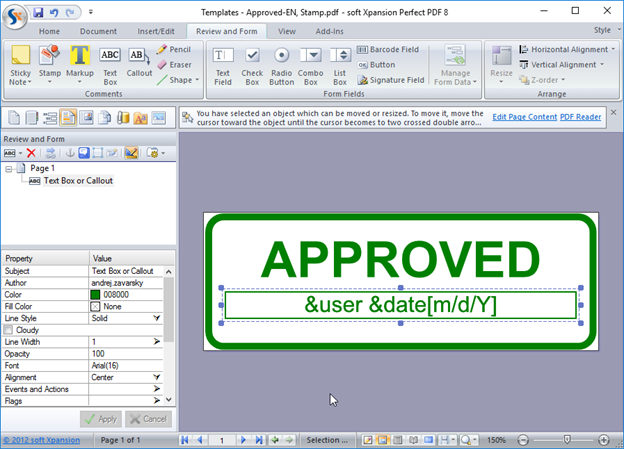Open the Add-Ins ribbon tab
The image size is (624, 449).
(x=328, y=31)
